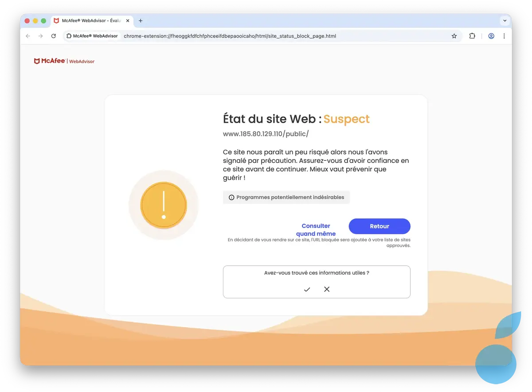This screenshot has width=532, height=392.
Task: Click the McAfee WebAdvisor logo
Action: (x=64, y=61)
